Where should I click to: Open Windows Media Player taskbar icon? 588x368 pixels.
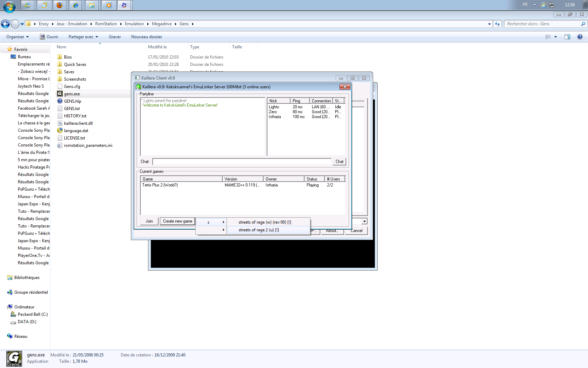coord(108,5)
